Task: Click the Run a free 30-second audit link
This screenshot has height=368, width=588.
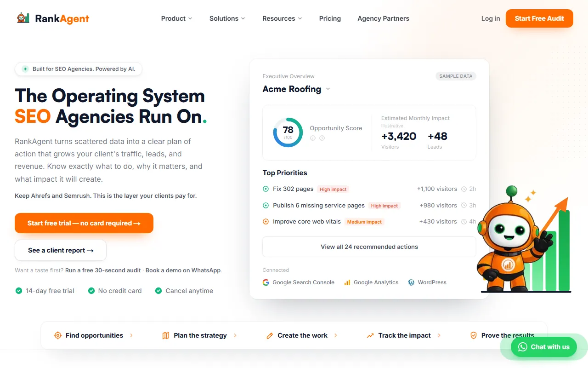Action: tap(103, 270)
